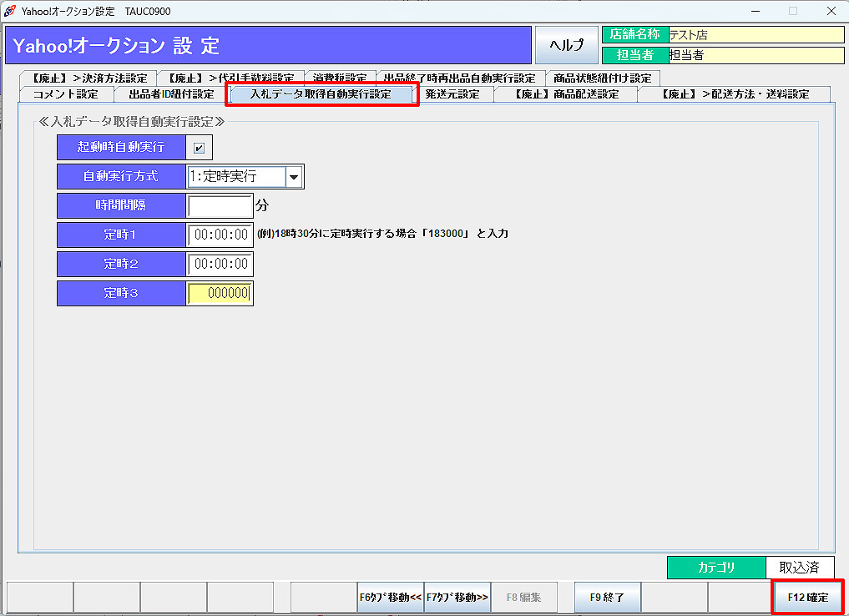The width and height of the screenshot is (849, 616).
Task: Select the 入札データ取得自動実行設定 tab
Action: (321, 94)
